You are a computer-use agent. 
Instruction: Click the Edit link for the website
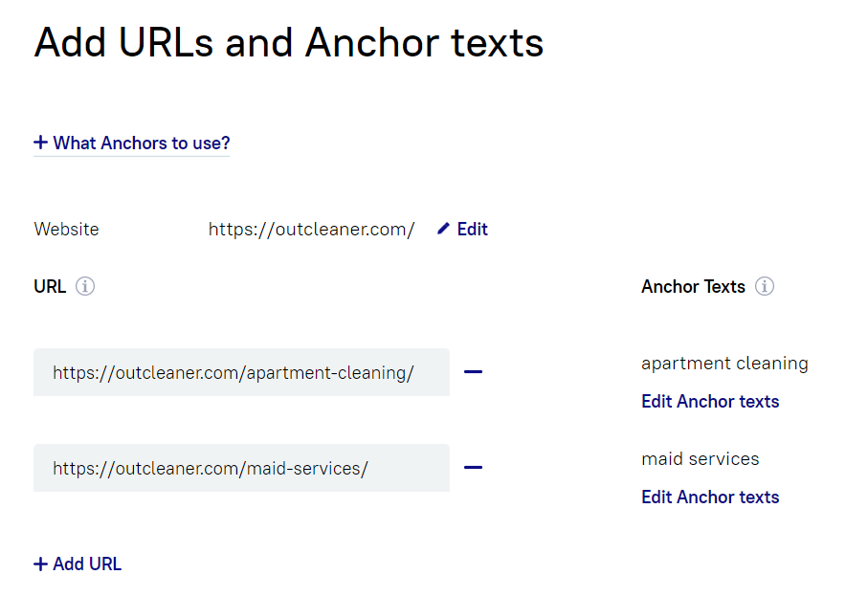pos(472,229)
